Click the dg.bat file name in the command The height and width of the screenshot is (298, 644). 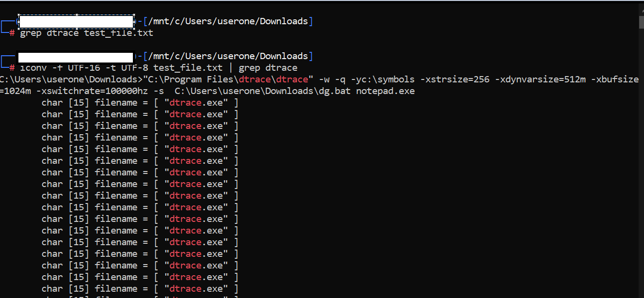pos(335,91)
